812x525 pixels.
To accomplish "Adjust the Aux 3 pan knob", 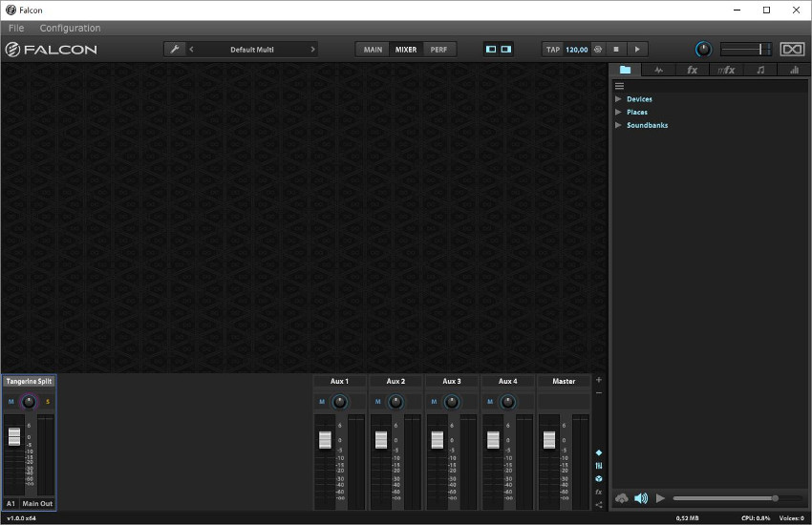I will pyautogui.click(x=452, y=401).
